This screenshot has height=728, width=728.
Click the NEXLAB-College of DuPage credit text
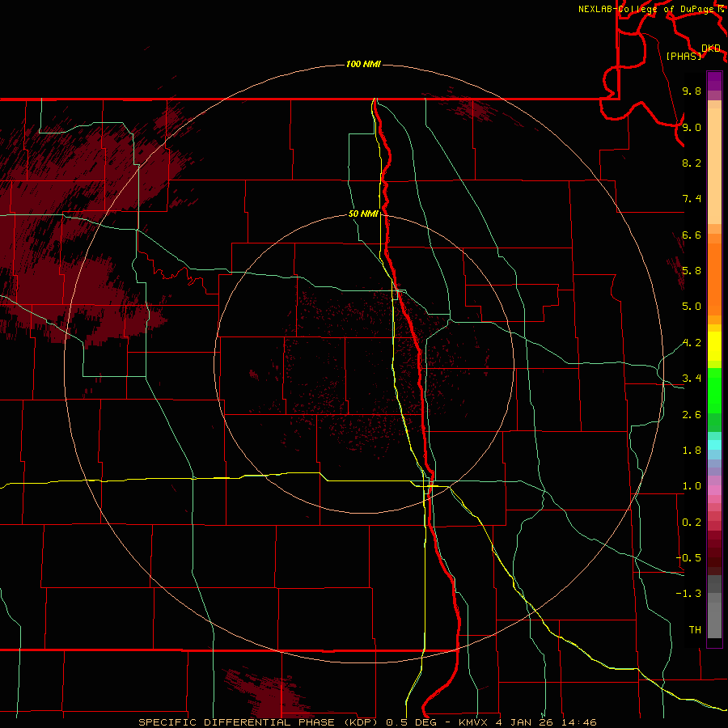pos(645,9)
